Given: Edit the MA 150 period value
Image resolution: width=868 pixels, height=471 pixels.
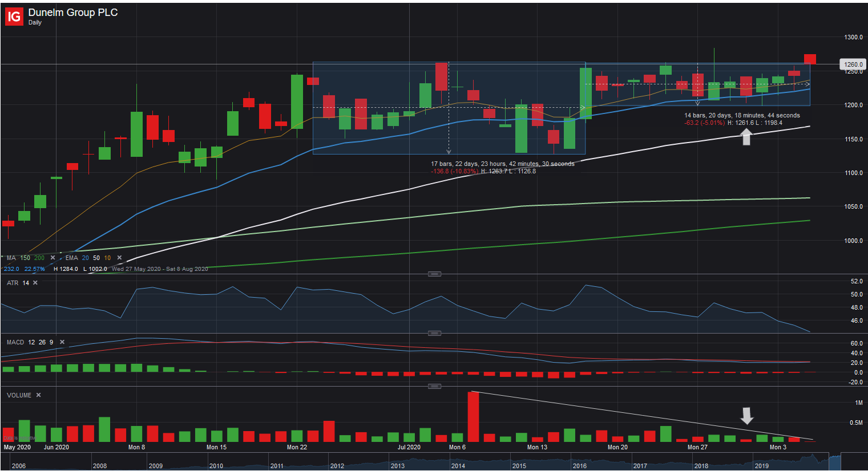Looking at the screenshot, I should click(x=25, y=258).
